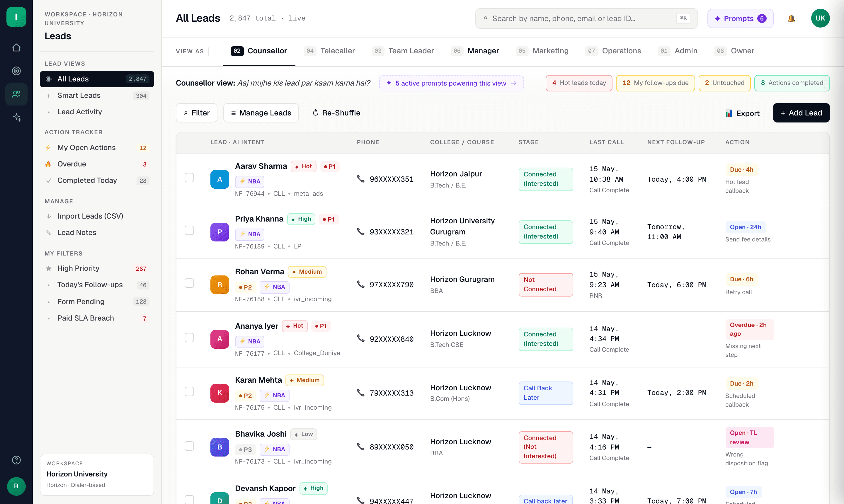Click Priya Khanna's purple 'P' avatar
Screen dimensions: 844x504
pos(220,232)
